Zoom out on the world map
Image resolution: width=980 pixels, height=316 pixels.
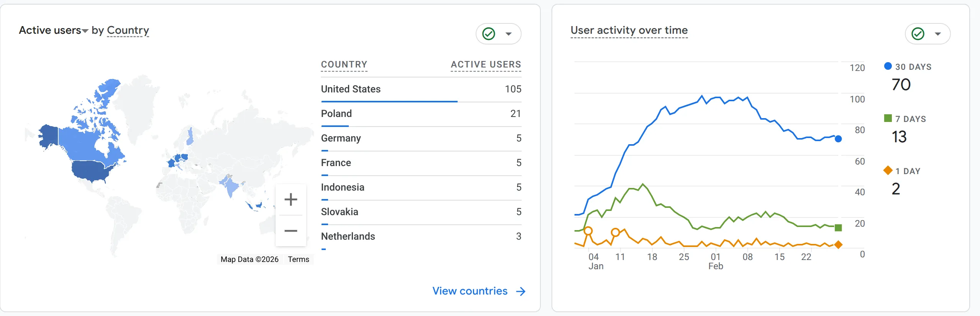(291, 231)
